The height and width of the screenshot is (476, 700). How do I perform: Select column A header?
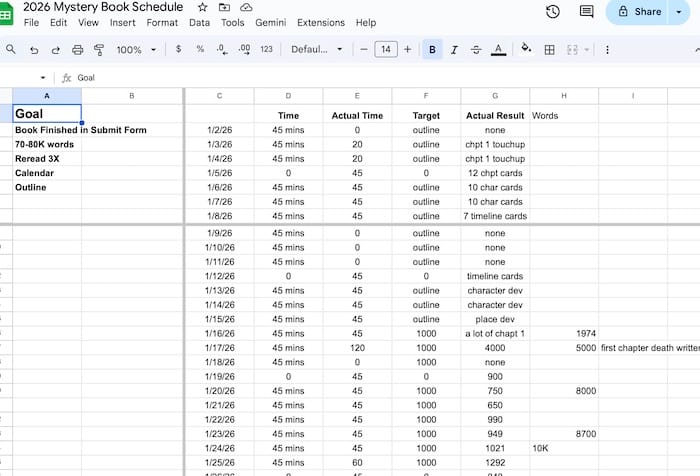[47, 96]
